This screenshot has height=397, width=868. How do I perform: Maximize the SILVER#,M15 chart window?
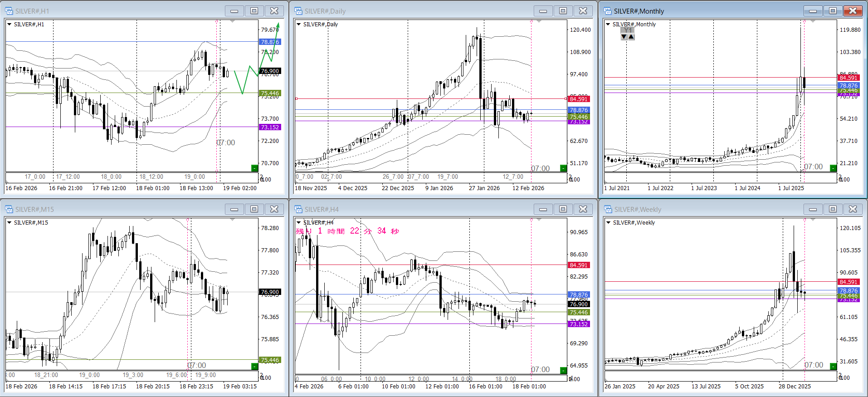[254, 209]
